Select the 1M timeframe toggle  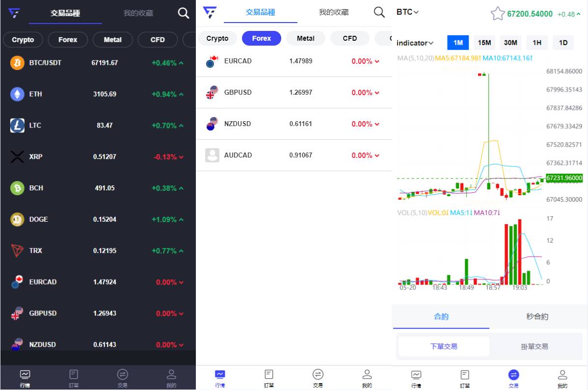pos(458,43)
